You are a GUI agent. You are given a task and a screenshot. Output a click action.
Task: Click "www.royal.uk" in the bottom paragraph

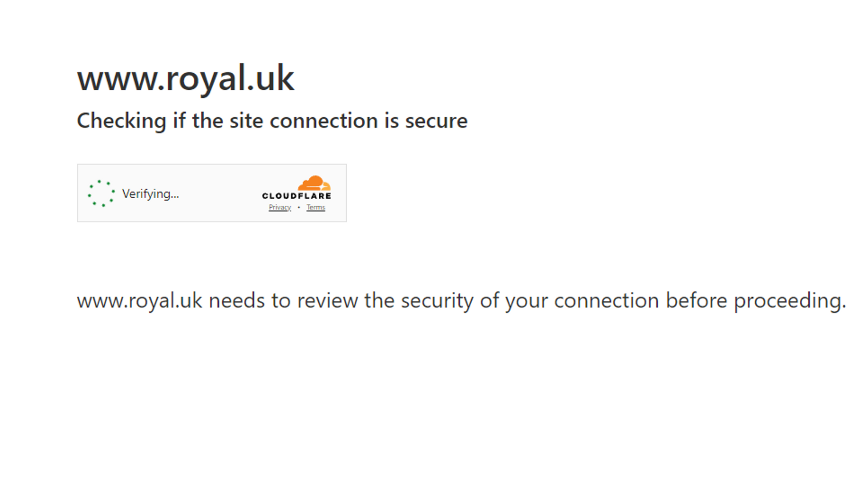pyautogui.click(x=140, y=301)
